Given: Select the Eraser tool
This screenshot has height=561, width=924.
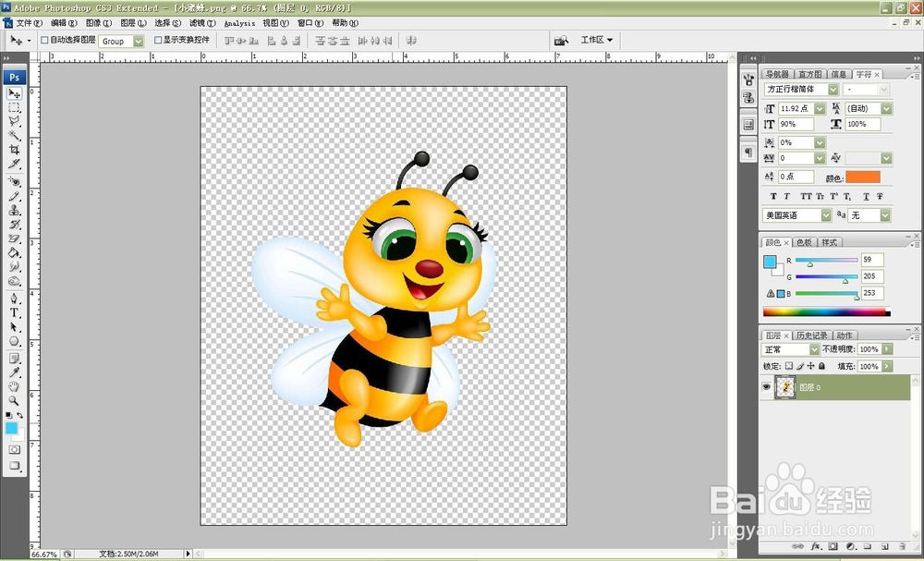Looking at the screenshot, I should pyautogui.click(x=14, y=238).
